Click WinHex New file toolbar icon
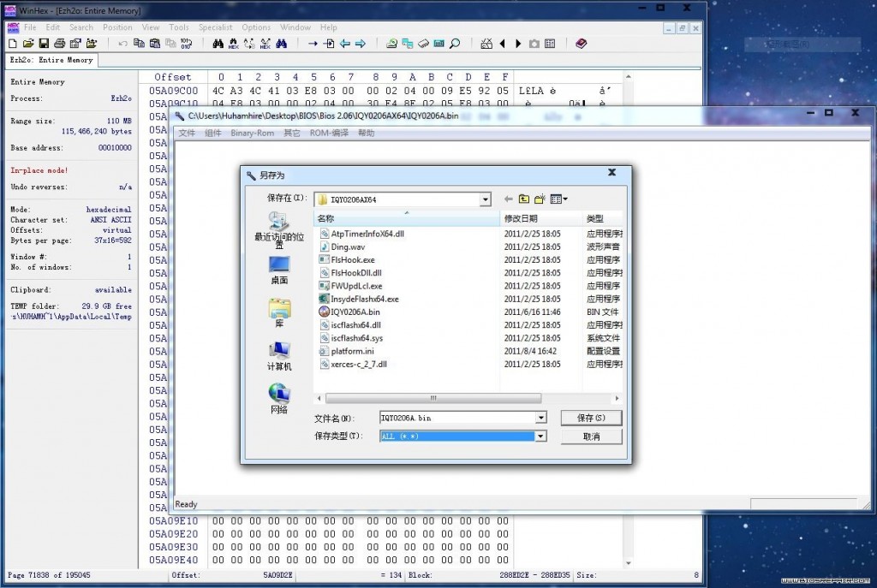 (x=13, y=43)
